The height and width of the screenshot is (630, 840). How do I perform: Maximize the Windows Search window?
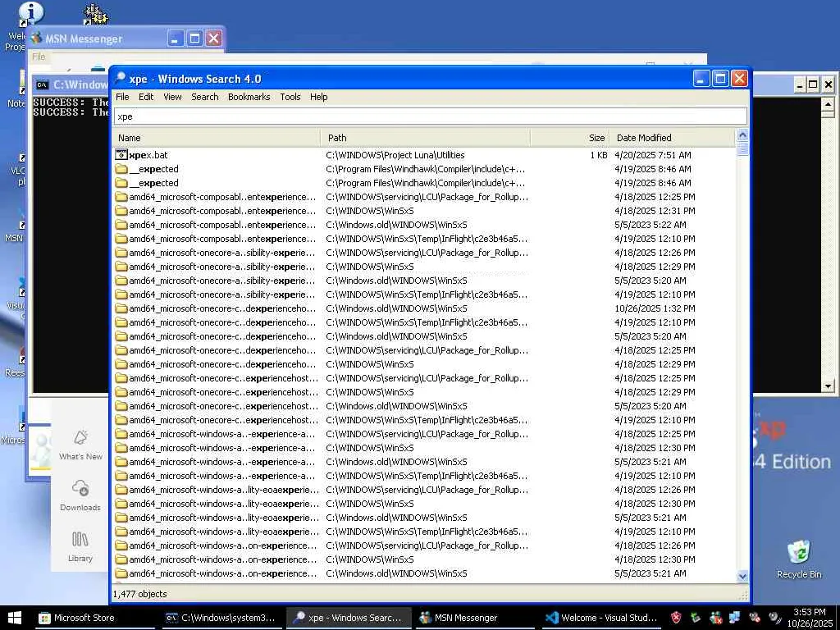720,79
